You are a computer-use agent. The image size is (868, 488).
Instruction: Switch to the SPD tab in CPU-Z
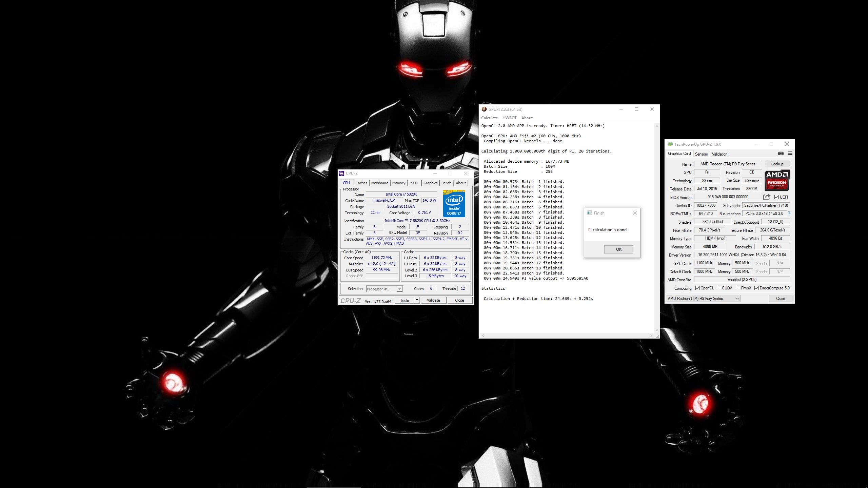tap(414, 183)
